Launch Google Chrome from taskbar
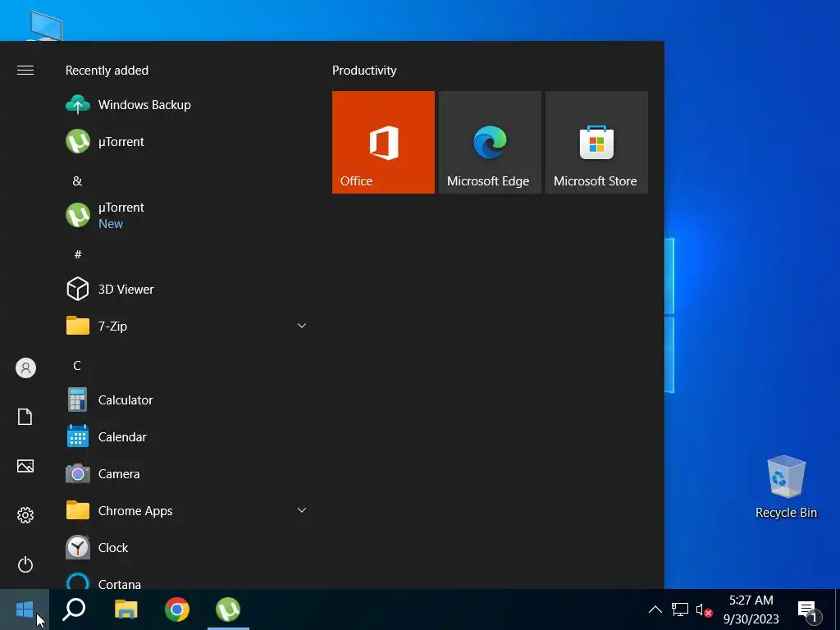 [x=177, y=609]
